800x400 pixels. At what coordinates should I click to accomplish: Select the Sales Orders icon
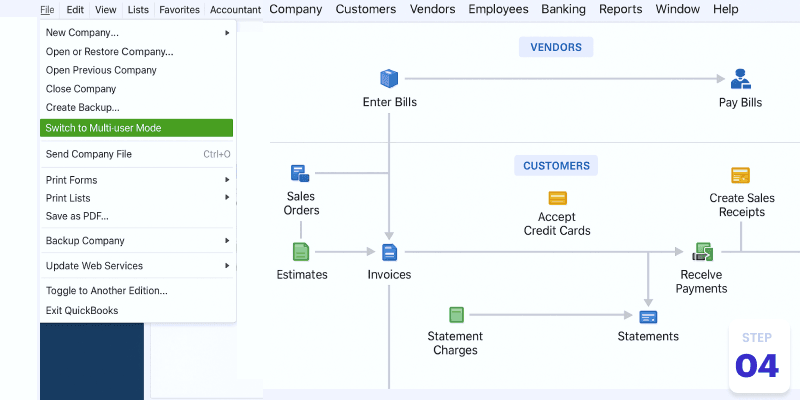pos(300,173)
